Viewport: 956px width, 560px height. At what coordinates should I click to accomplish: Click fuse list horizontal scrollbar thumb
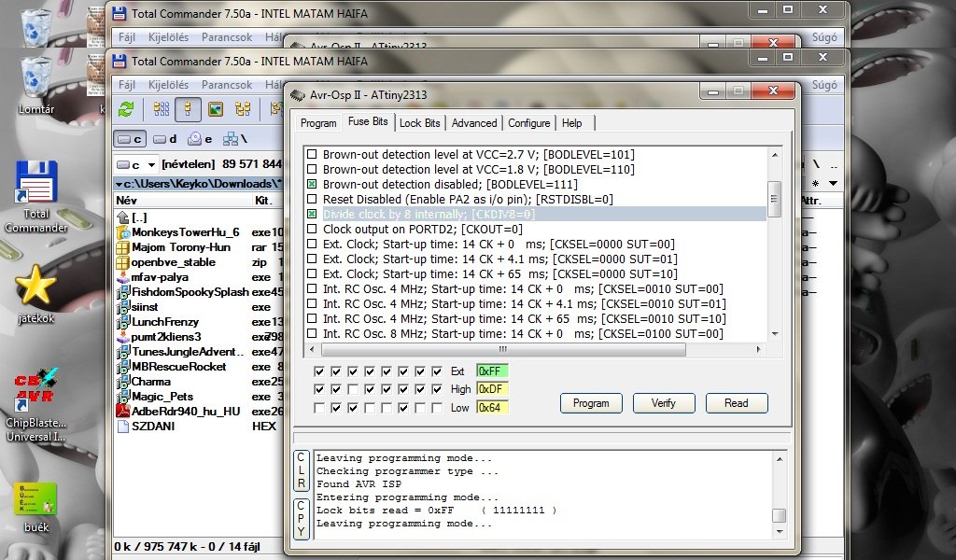pos(503,350)
